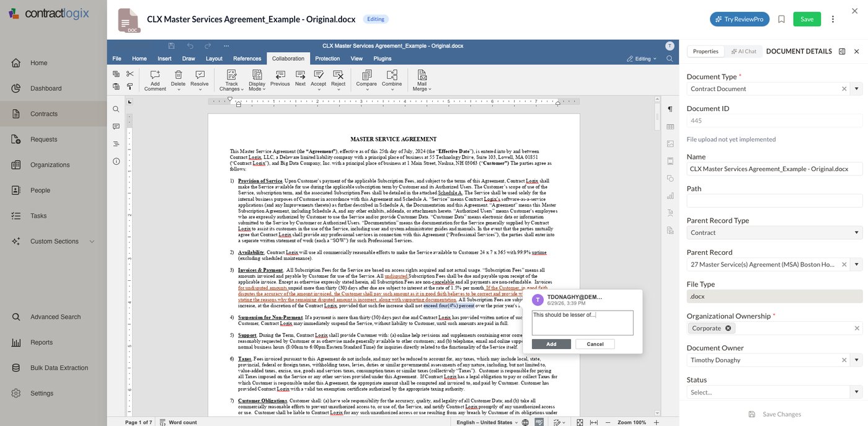Image resolution: width=868 pixels, height=426 pixels.
Task: Open Paragraph settings in right sidebar
Action: [x=670, y=109]
